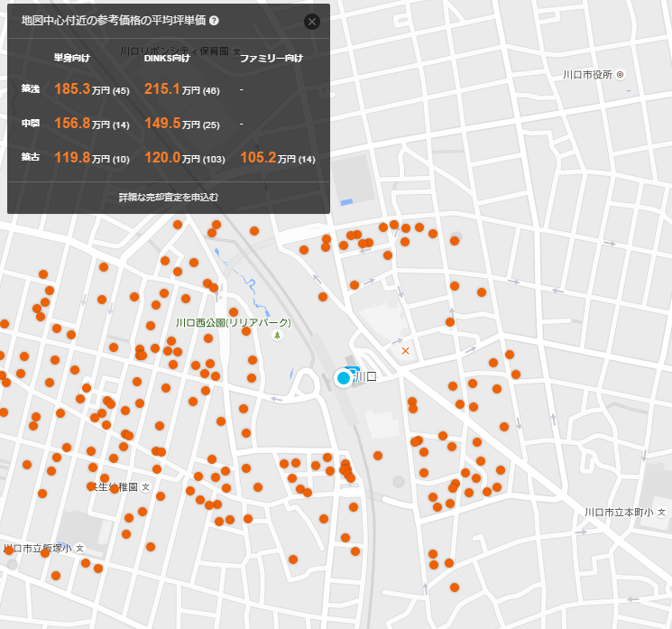Click the 川口市立飯塚小 school icon
Image resolution: width=672 pixels, height=629 pixels.
[x=79, y=548]
